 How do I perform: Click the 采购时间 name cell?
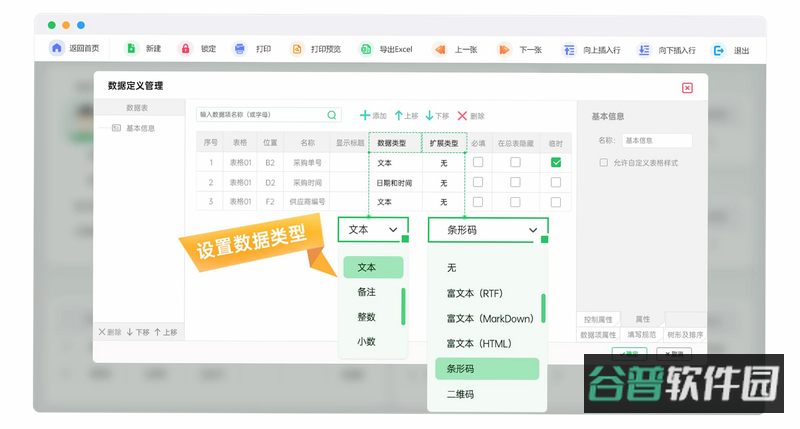pyautogui.click(x=307, y=182)
